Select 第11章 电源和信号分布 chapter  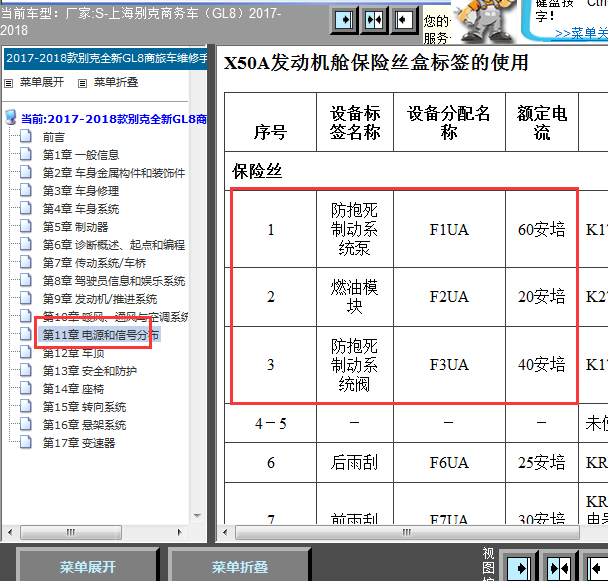[x=100, y=335]
